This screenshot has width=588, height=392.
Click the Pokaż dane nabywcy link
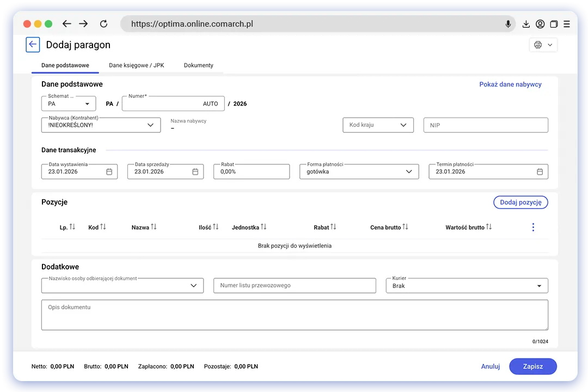coord(510,84)
